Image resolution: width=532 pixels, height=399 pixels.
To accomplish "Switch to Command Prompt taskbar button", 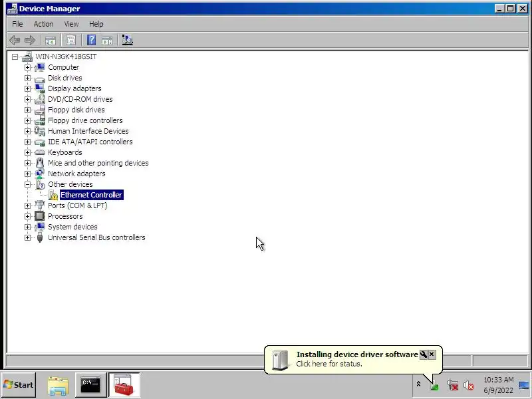I will 90,385.
